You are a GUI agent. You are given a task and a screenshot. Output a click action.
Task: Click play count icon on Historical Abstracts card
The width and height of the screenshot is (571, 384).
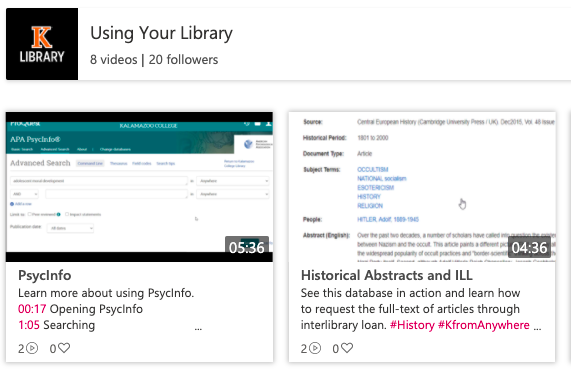click(x=315, y=348)
